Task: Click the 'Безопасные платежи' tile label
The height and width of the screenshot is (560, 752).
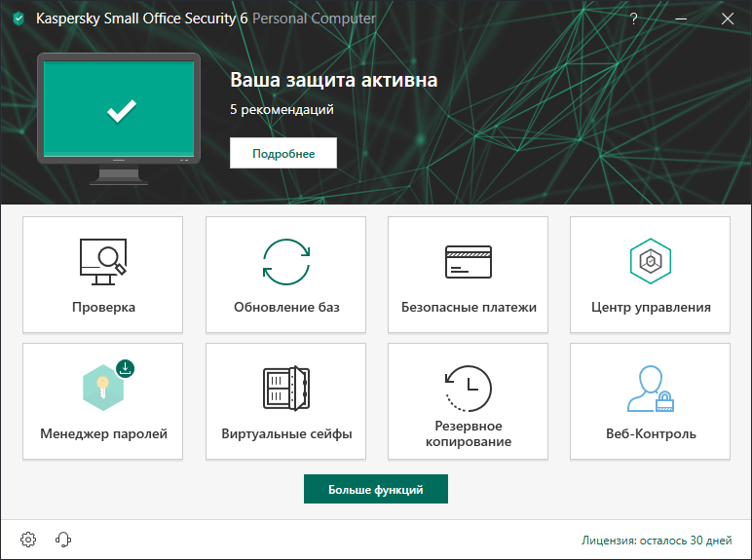Action: coord(469,308)
